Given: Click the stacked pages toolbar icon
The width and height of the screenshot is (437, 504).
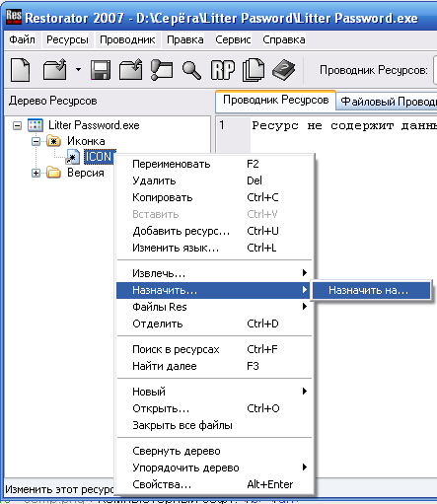Looking at the screenshot, I should point(254,70).
